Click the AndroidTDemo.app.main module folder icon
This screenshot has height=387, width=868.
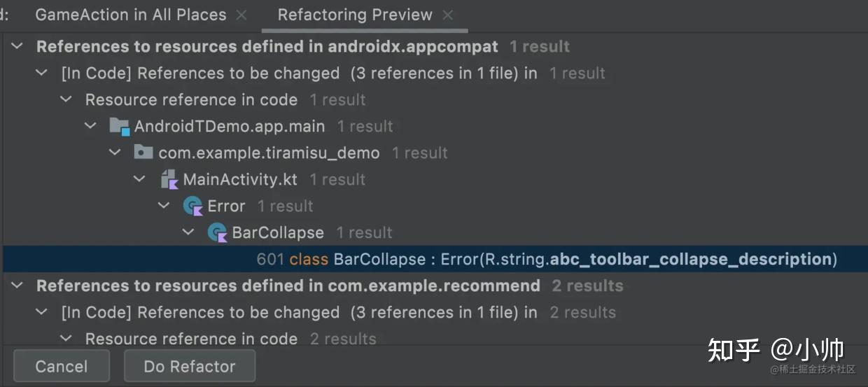[x=120, y=127]
